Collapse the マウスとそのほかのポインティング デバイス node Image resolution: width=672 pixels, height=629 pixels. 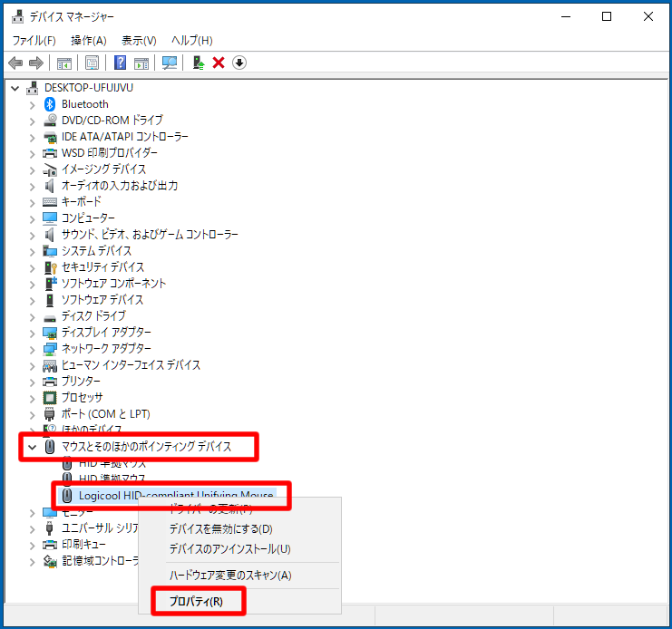click(33, 447)
